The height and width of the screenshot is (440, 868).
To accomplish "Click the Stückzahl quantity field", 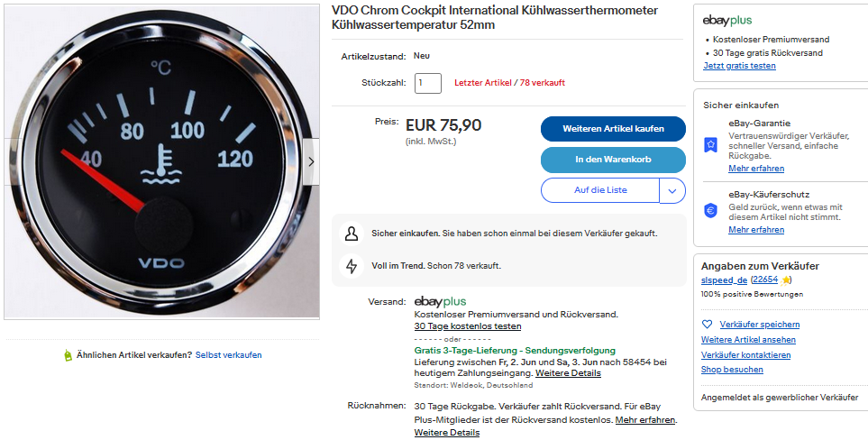I will tap(427, 83).
